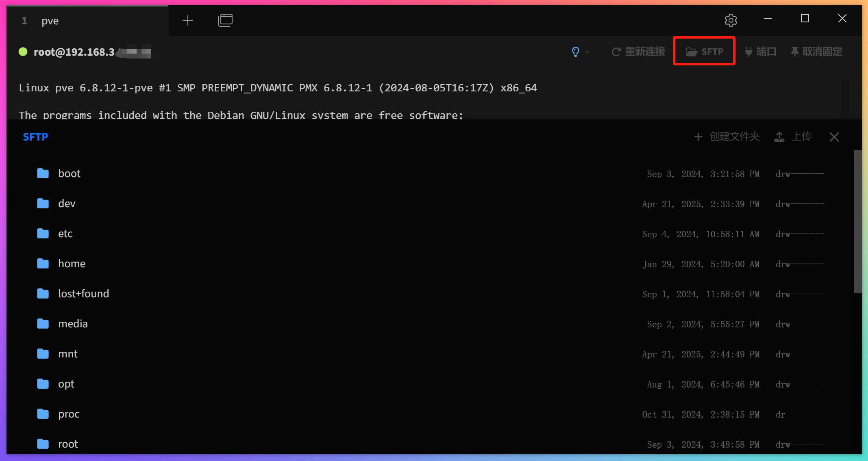Create a new folder via 创建文件夹
This screenshot has height=461, width=868.
pos(727,137)
